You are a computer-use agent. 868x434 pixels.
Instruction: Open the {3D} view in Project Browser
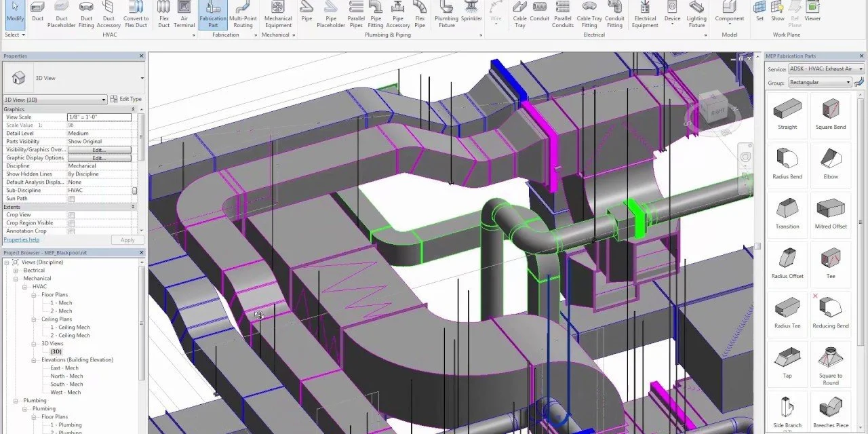56,352
